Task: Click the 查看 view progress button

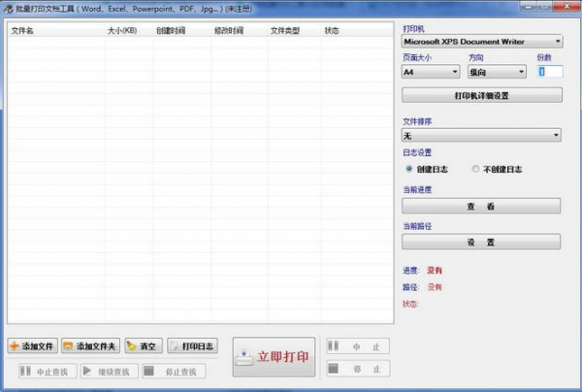Action: [x=481, y=206]
